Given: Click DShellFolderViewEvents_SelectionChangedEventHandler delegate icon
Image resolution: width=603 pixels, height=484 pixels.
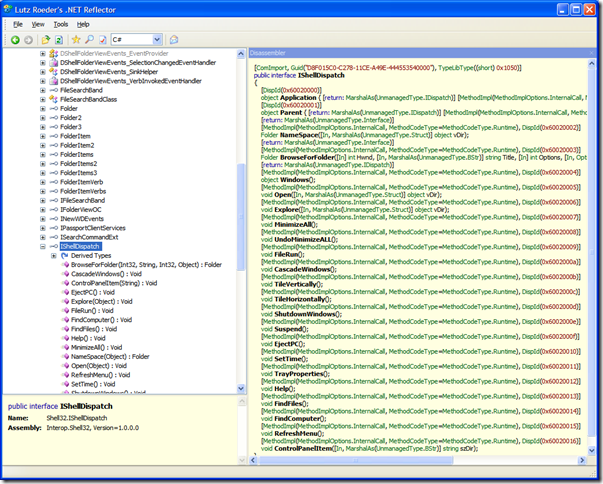Looking at the screenshot, I should tap(53, 62).
